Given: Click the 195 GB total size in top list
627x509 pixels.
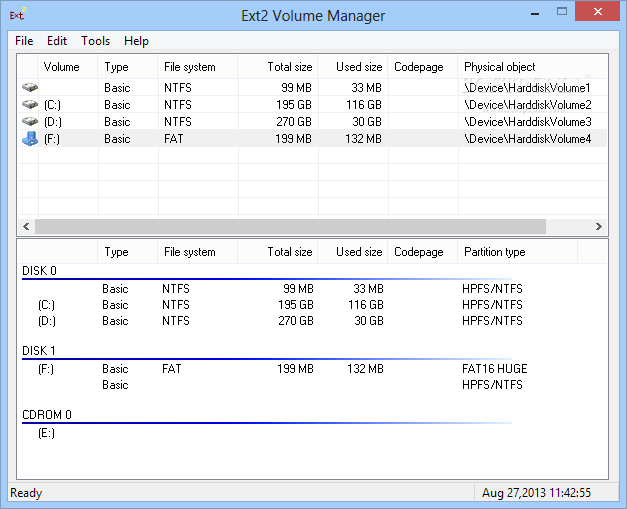Looking at the screenshot, I should (x=294, y=105).
